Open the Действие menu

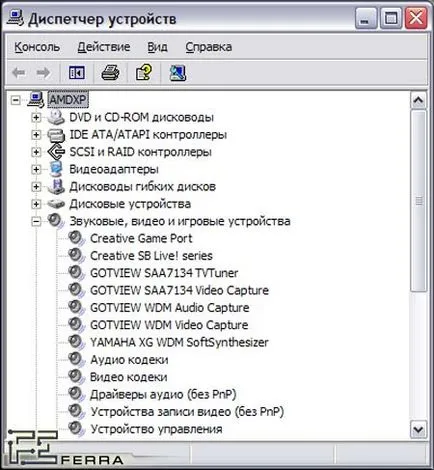104,47
